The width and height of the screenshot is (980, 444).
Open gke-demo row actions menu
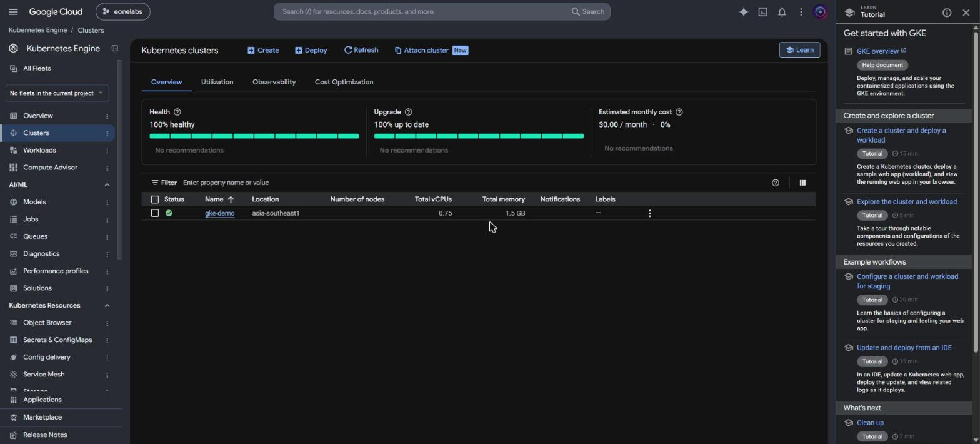pyautogui.click(x=649, y=213)
